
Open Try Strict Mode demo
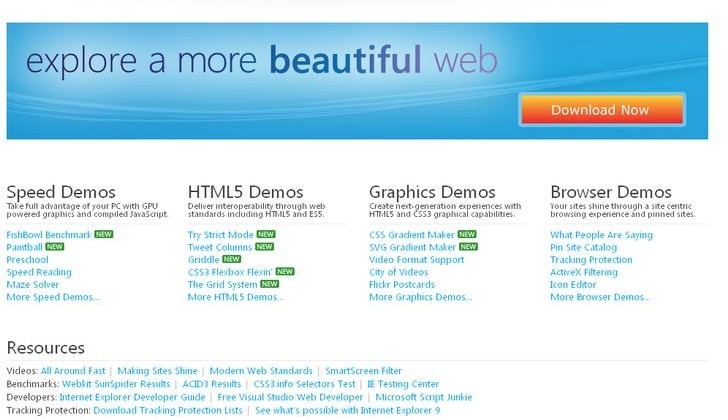(x=221, y=235)
